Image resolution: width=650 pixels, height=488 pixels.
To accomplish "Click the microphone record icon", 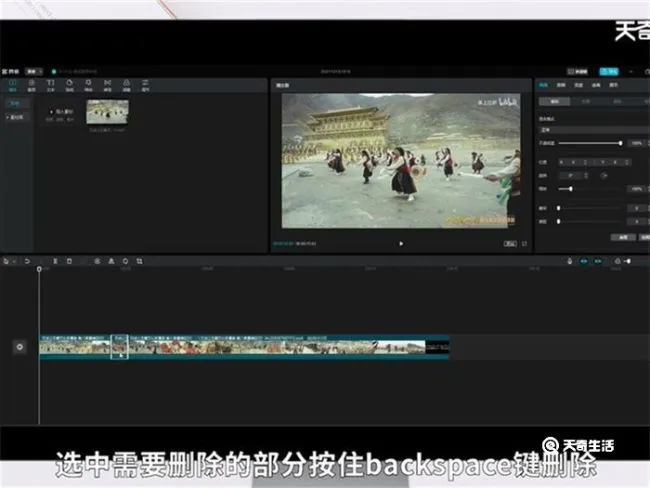I will (570, 261).
